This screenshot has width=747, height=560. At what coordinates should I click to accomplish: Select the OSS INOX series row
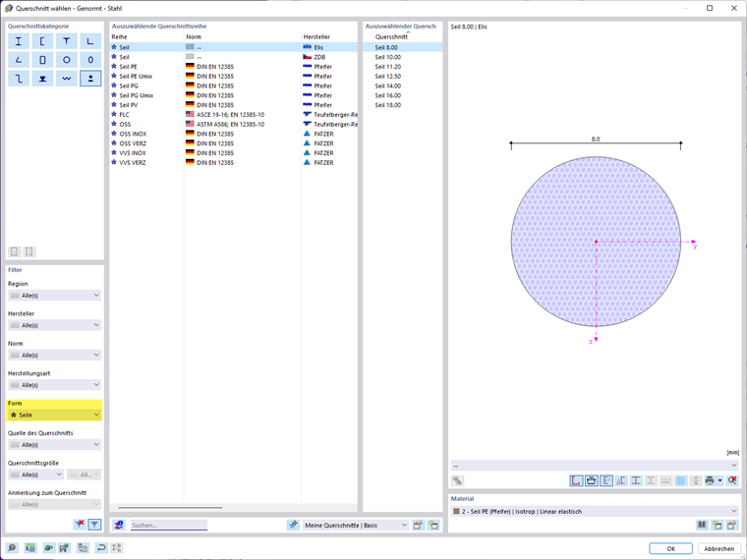(x=234, y=134)
